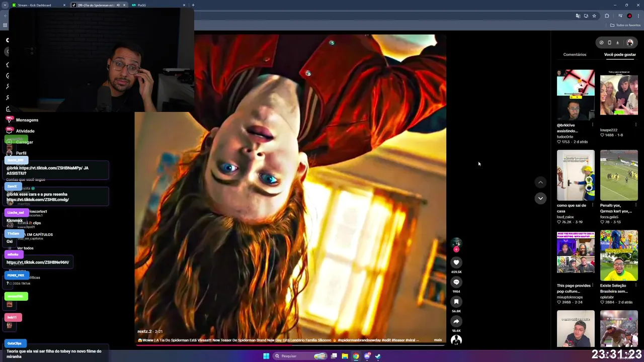Open the spinning sound disc icon

[456, 340]
